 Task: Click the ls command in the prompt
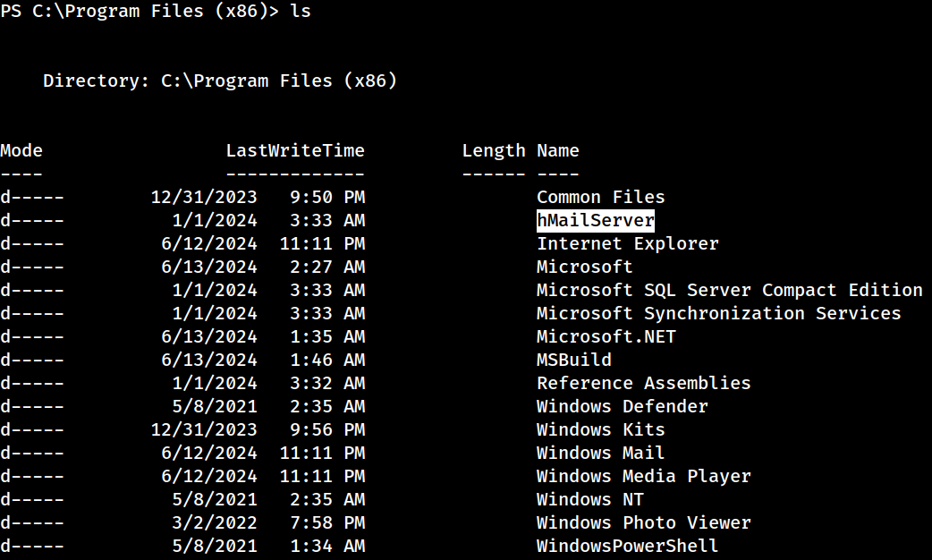301,12
